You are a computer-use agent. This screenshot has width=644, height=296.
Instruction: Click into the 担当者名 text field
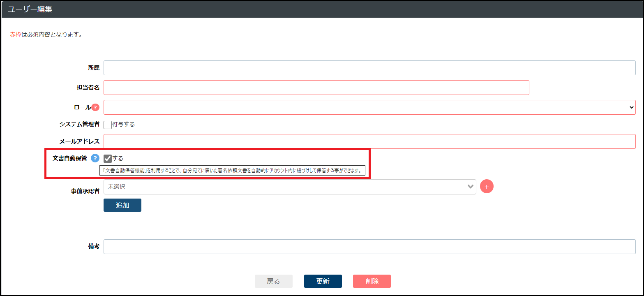coord(316,88)
